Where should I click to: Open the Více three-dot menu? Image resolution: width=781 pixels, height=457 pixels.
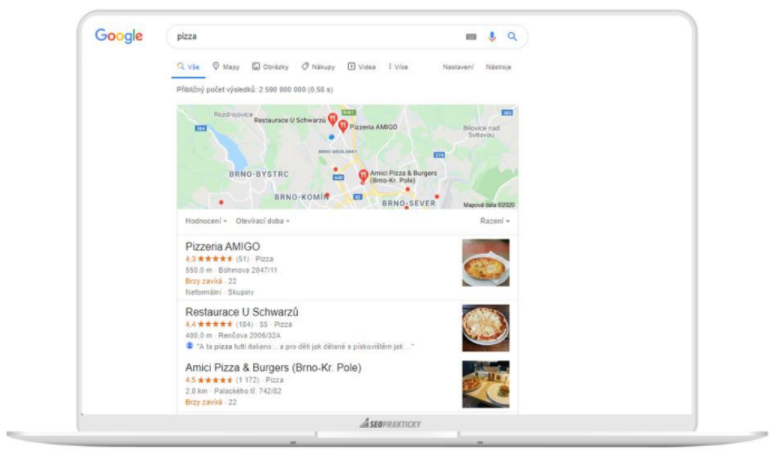[398, 67]
